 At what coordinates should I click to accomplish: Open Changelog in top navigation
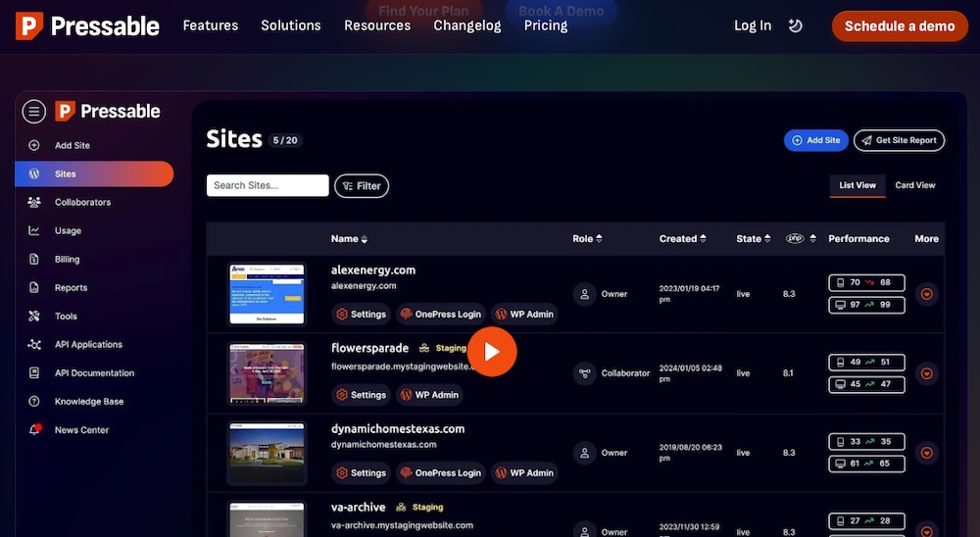click(x=467, y=25)
